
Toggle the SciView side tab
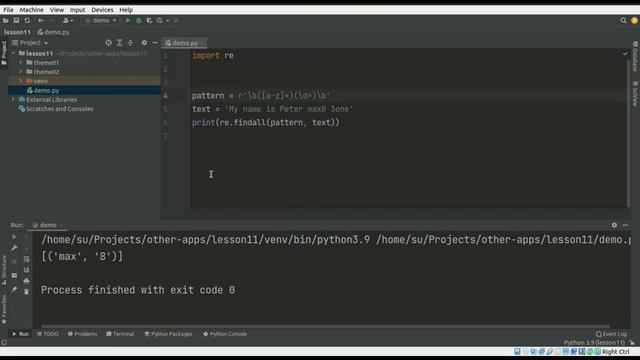635,93
